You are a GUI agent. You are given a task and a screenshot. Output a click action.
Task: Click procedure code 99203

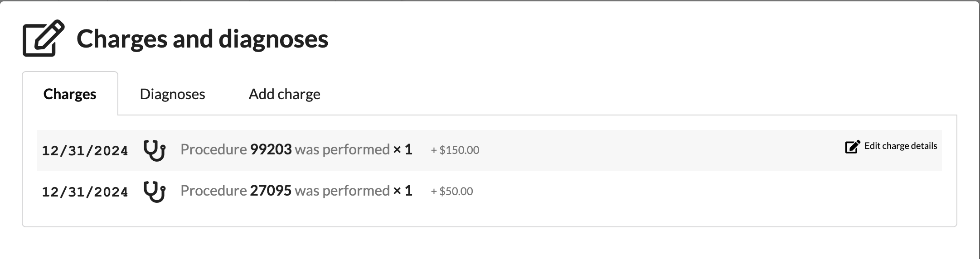tap(271, 149)
